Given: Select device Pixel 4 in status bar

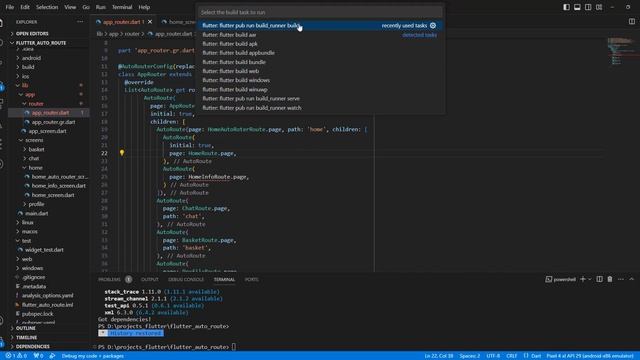Looking at the screenshot, I should click(x=590, y=356).
